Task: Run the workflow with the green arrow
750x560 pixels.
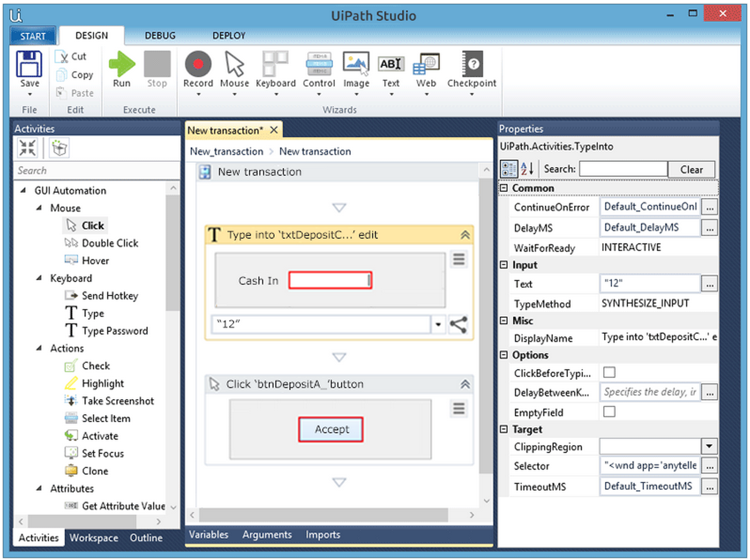Action: pyautogui.click(x=122, y=64)
